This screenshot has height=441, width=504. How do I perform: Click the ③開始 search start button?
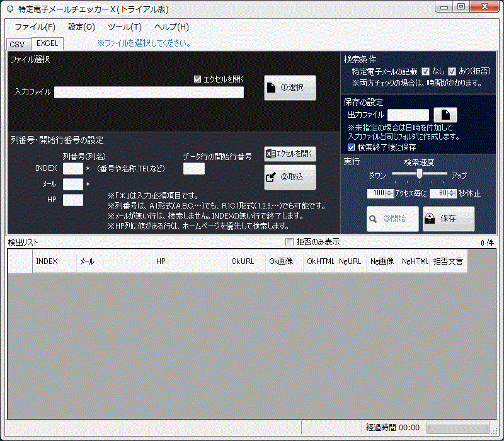point(392,219)
